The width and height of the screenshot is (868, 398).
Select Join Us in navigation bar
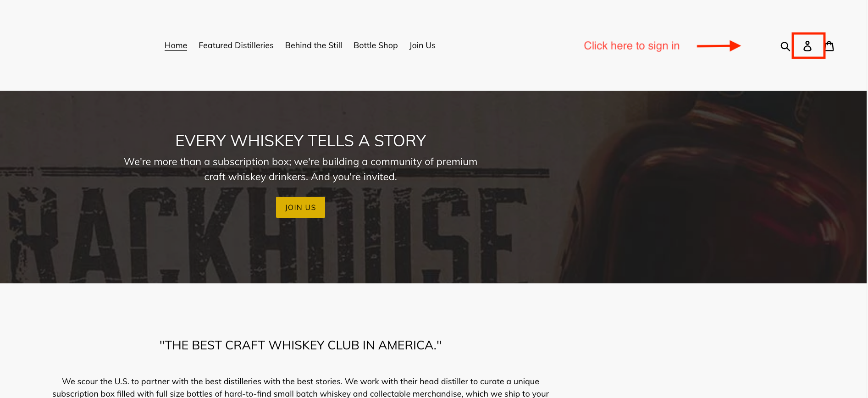[x=422, y=45]
